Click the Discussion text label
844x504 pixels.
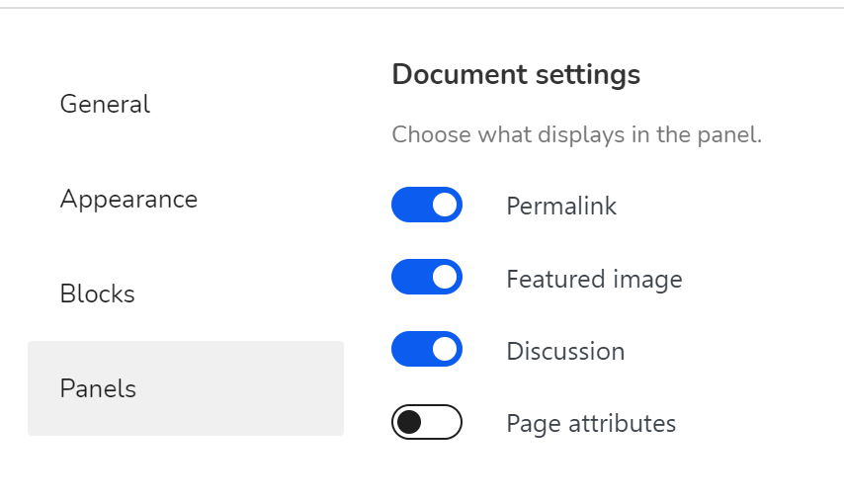[565, 351]
